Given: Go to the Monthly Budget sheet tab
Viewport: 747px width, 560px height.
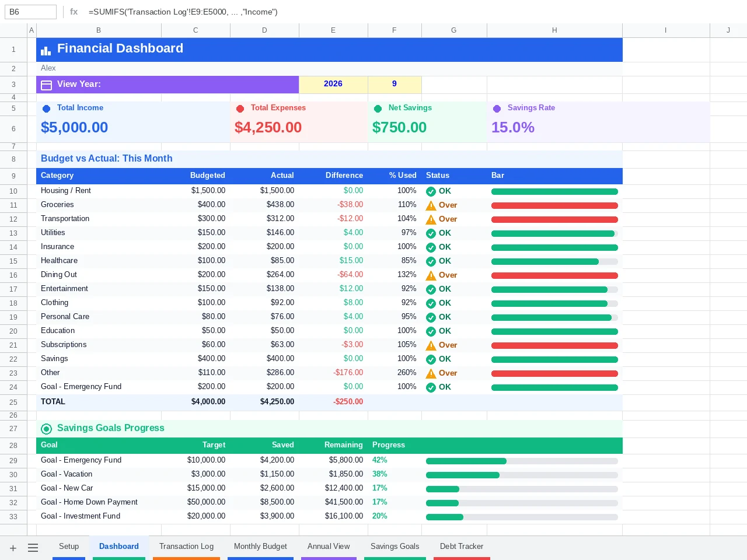Looking at the screenshot, I should click(x=260, y=547).
